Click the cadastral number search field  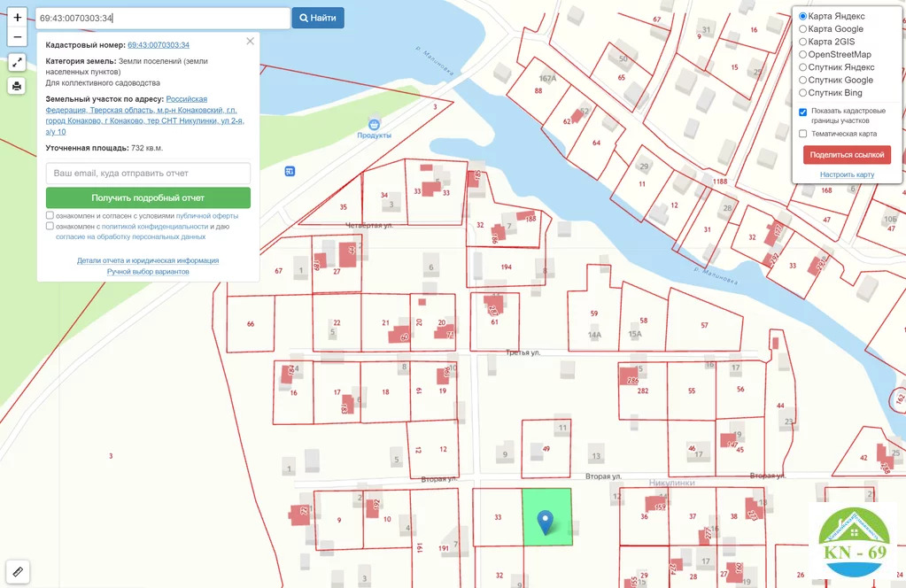(162, 18)
